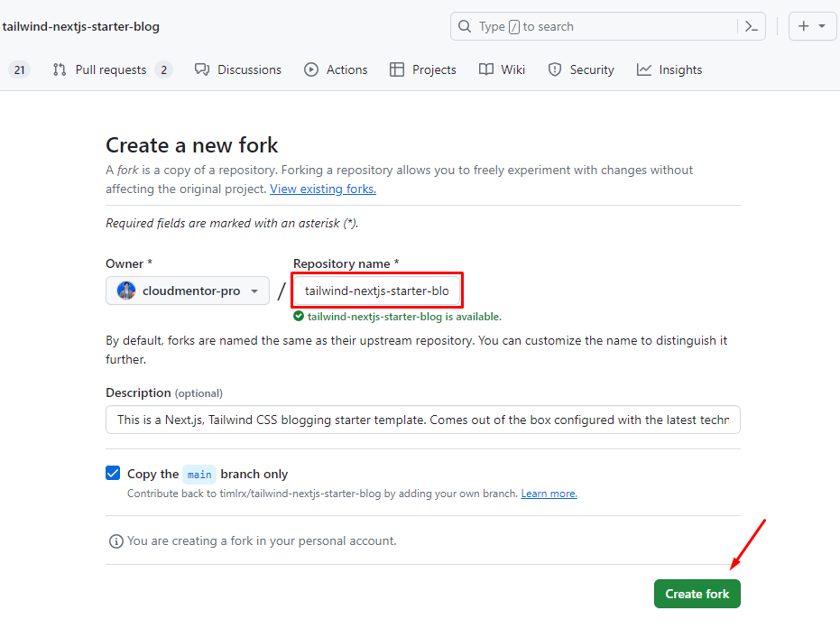840x637 pixels.
Task: Click the plus create-new icon
Action: tap(804, 26)
